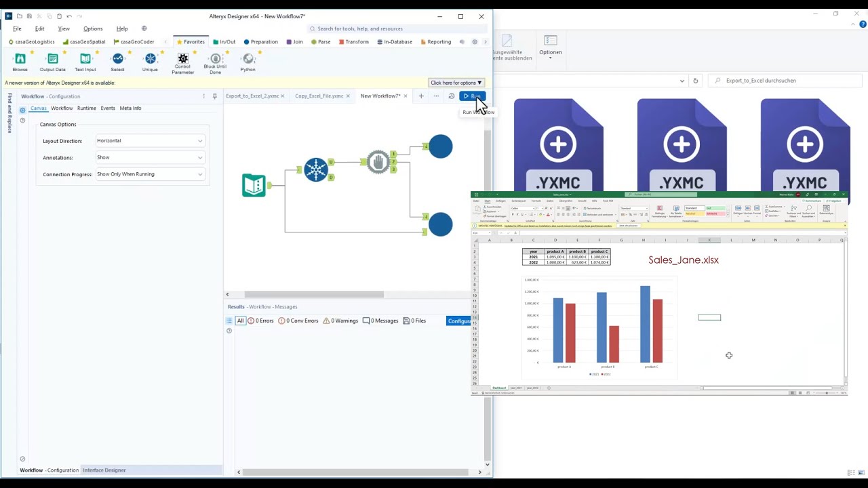Open the Reporting tool category
This screenshot has width=868, height=488.
click(435, 42)
